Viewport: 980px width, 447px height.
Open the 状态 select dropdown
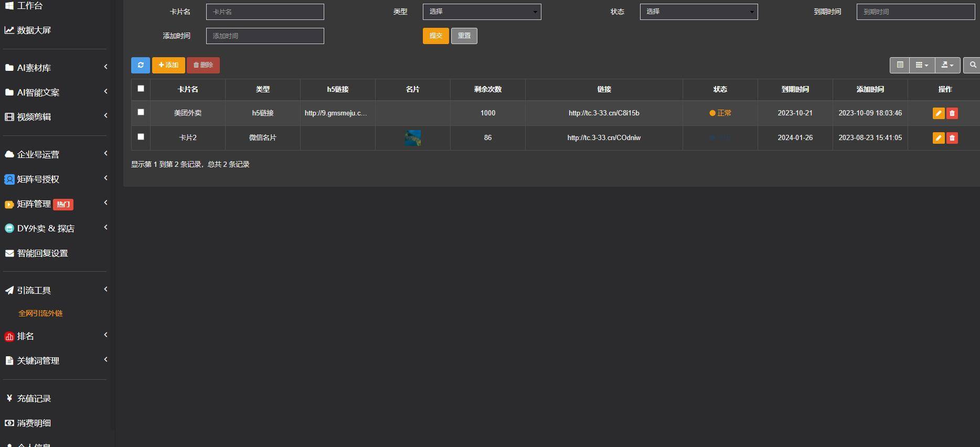[x=698, y=12]
